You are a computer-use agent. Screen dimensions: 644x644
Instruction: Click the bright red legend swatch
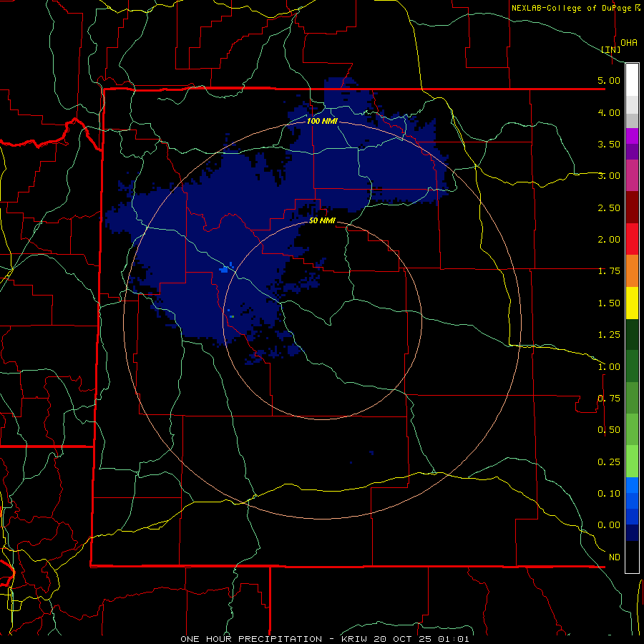coord(632,239)
